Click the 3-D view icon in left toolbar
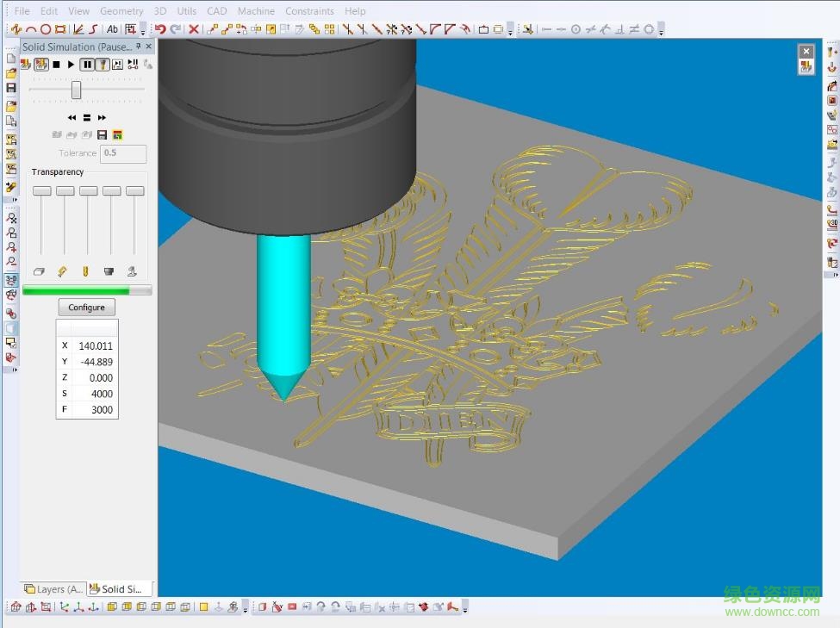 pyautogui.click(x=11, y=280)
